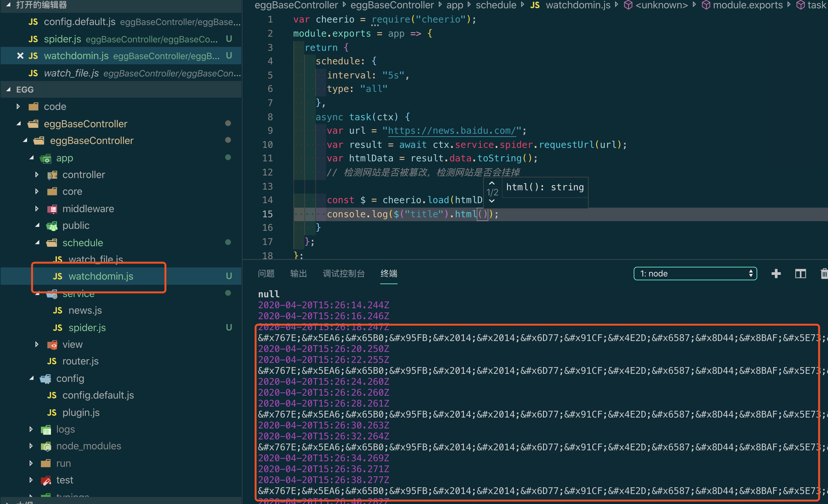Image resolution: width=828 pixels, height=504 pixels.
Task: Click the controller folder icon
Action: [x=52, y=175]
